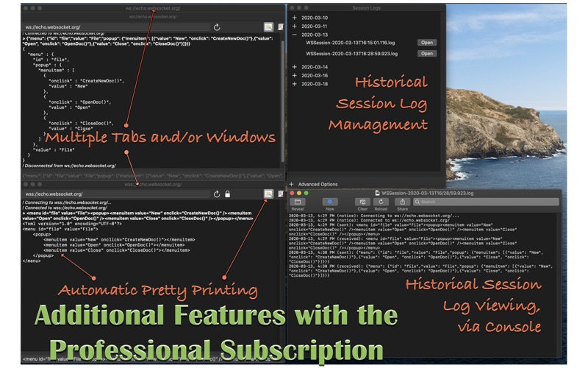
Task: Collapse the 2020-03-13 session logs
Action: (x=295, y=35)
